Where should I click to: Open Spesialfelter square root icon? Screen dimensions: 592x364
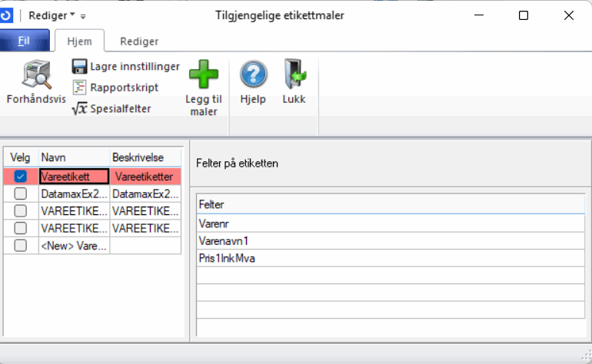(x=80, y=108)
